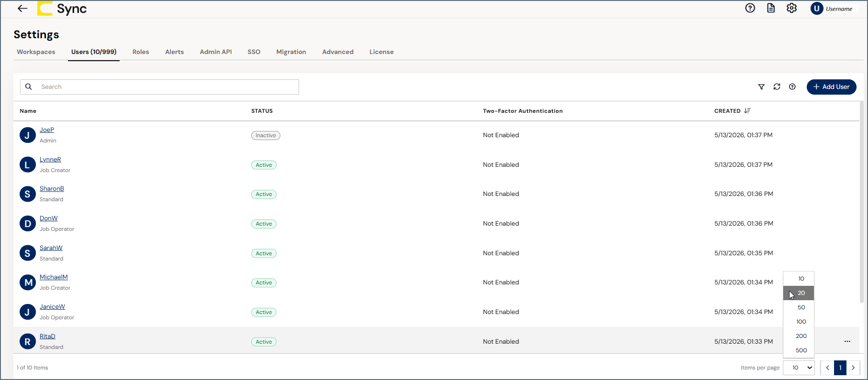The image size is (868, 380).
Task: Refresh the users list
Action: pos(777,87)
